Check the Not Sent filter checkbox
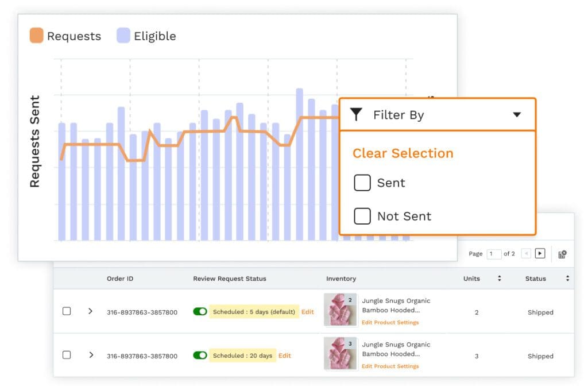Viewport: 588px width, 390px height. tap(362, 217)
